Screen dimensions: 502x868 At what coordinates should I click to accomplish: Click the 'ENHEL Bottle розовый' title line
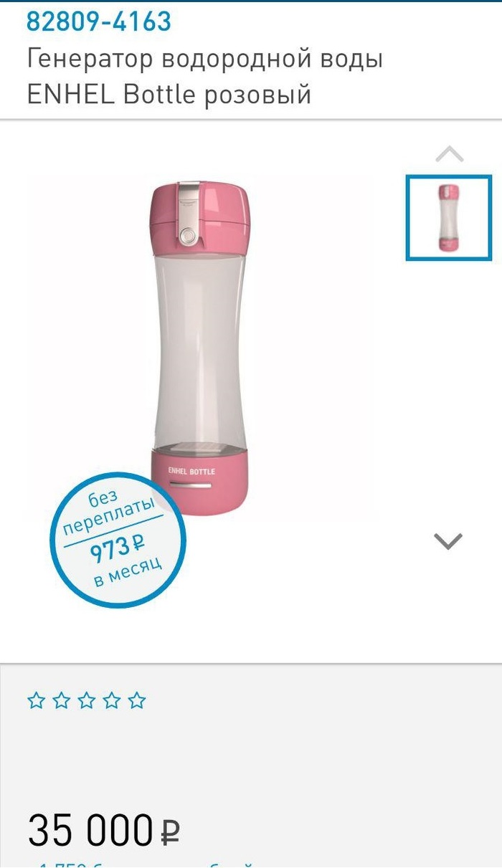coord(169,95)
